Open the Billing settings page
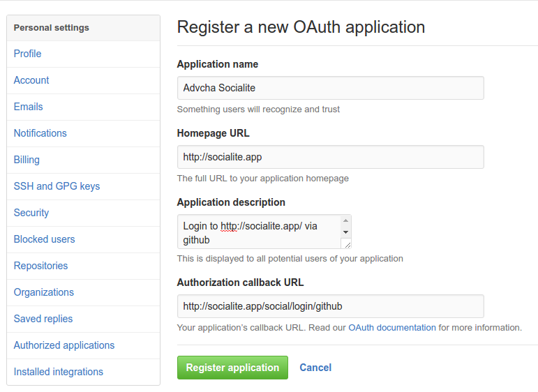538x392 pixels. coord(27,160)
